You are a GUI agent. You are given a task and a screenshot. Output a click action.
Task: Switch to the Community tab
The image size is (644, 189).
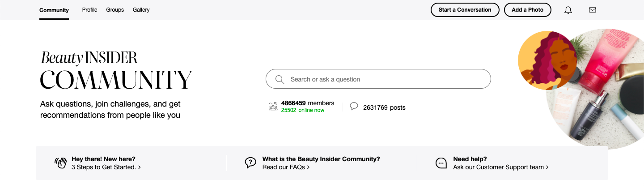54,10
